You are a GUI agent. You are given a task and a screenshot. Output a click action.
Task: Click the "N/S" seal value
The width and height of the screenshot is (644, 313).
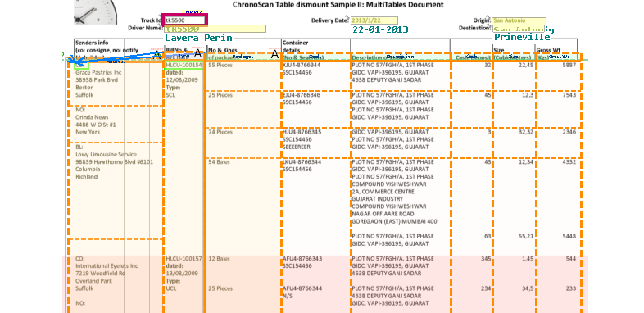(x=287, y=296)
